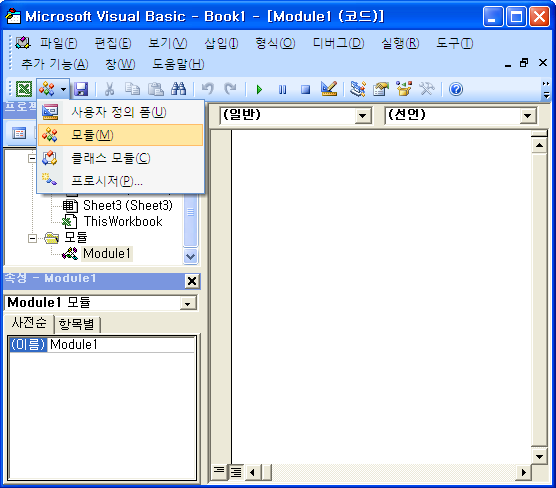Click the VBA control icon left of 파일 menu
Viewport: 556px width, 488px height.
coord(23,43)
